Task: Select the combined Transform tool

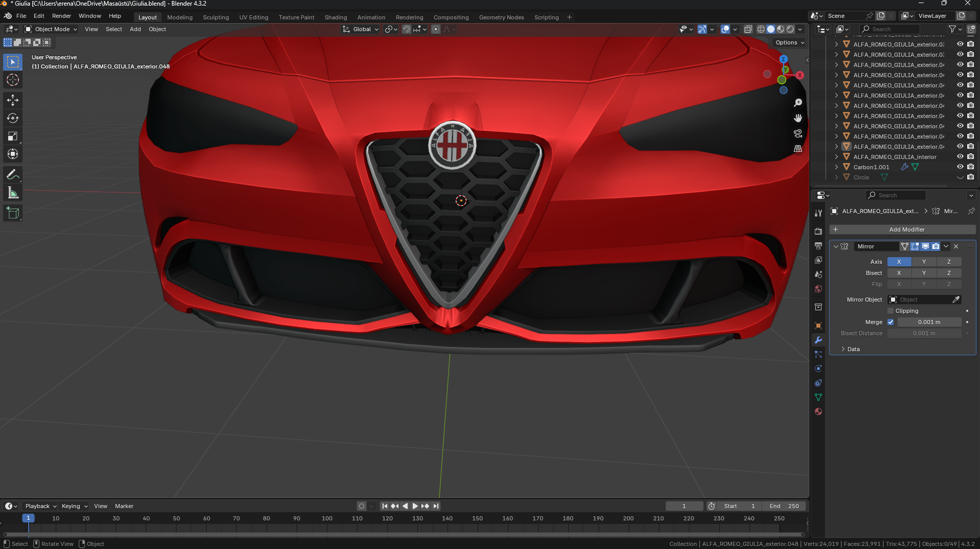Action: click(13, 154)
